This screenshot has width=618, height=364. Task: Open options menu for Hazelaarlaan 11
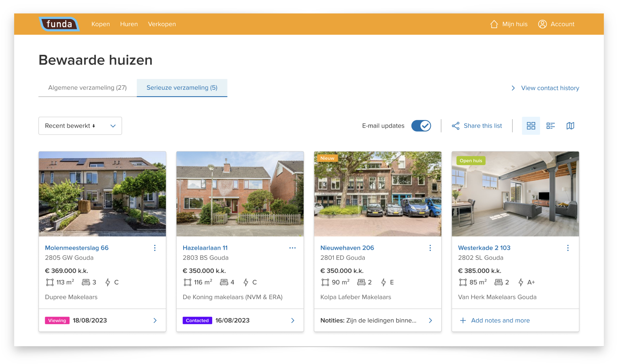pyautogui.click(x=292, y=248)
